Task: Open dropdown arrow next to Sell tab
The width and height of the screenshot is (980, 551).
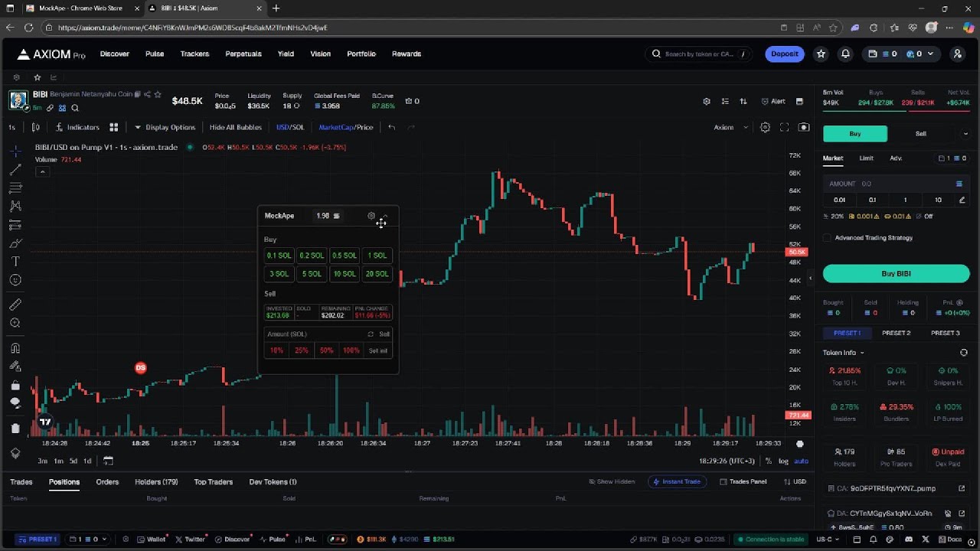Action: point(965,134)
